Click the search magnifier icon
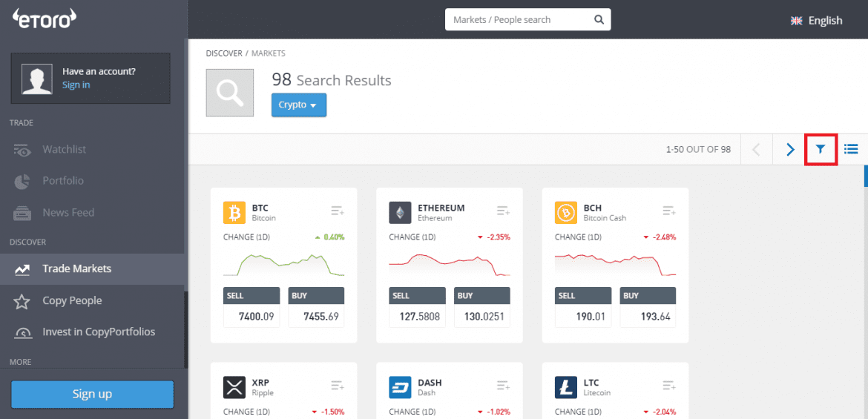The height and width of the screenshot is (419, 868). point(599,20)
